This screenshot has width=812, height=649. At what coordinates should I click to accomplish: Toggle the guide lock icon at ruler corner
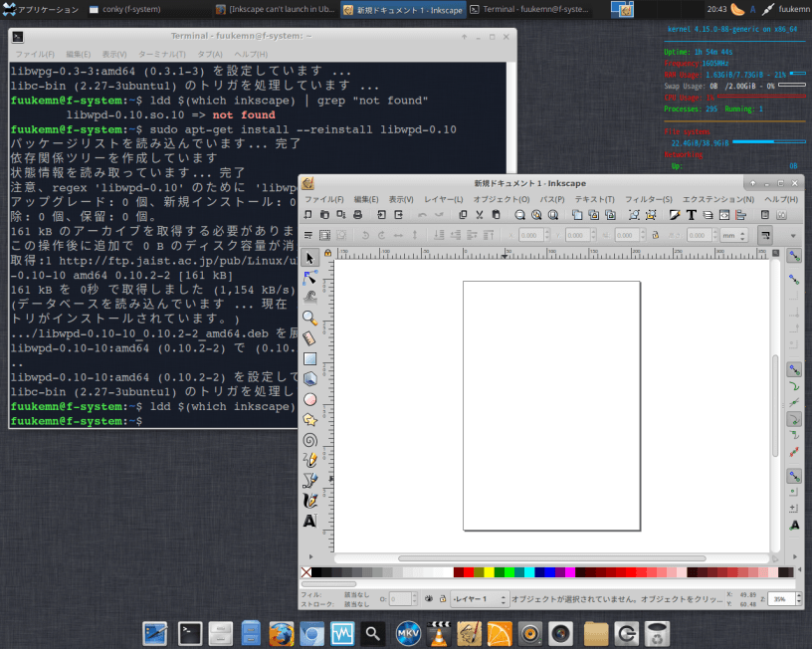click(327, 253)
